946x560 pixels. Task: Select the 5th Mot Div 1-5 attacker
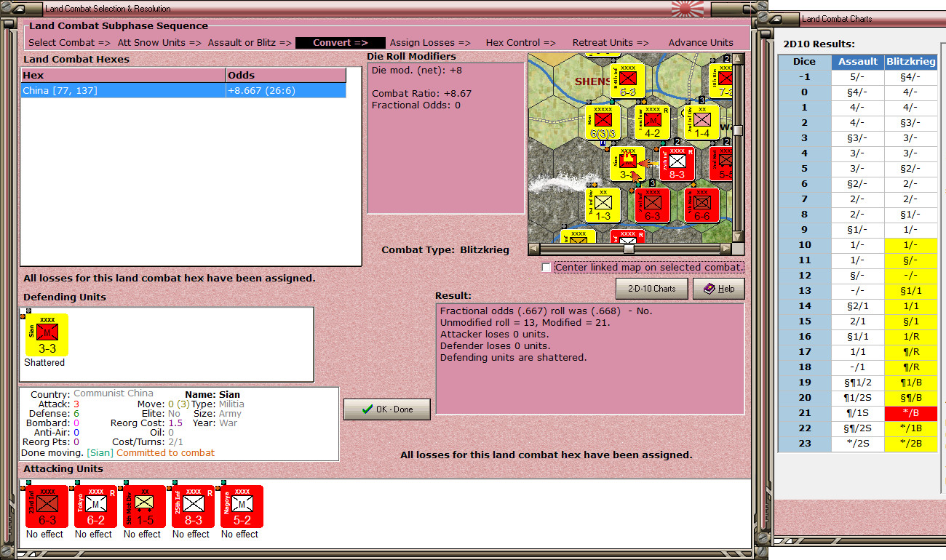coord(144,507)
